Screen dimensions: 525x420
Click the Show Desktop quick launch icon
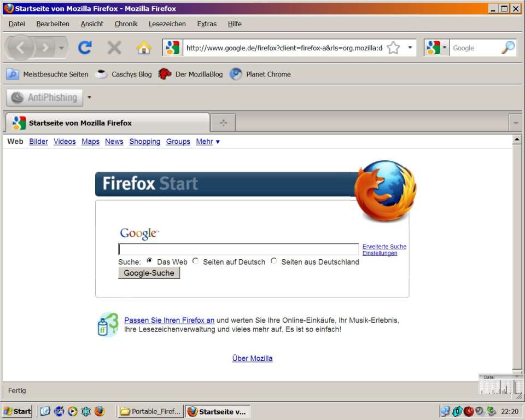coord(45,411)
